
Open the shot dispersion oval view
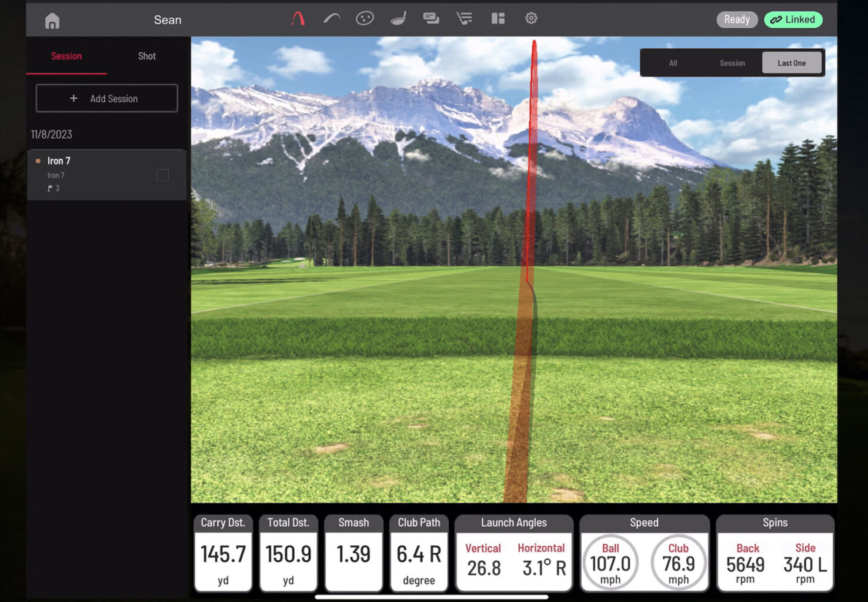click(365, 19)
